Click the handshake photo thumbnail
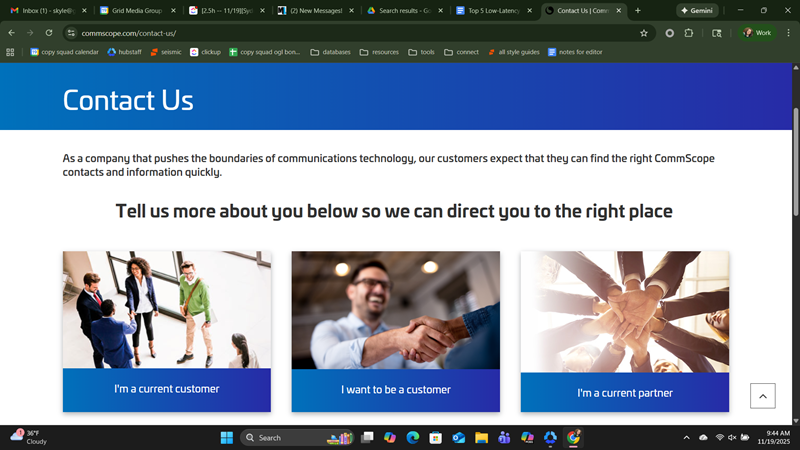Viewport: 800px width, 450px height. [395, 310]
